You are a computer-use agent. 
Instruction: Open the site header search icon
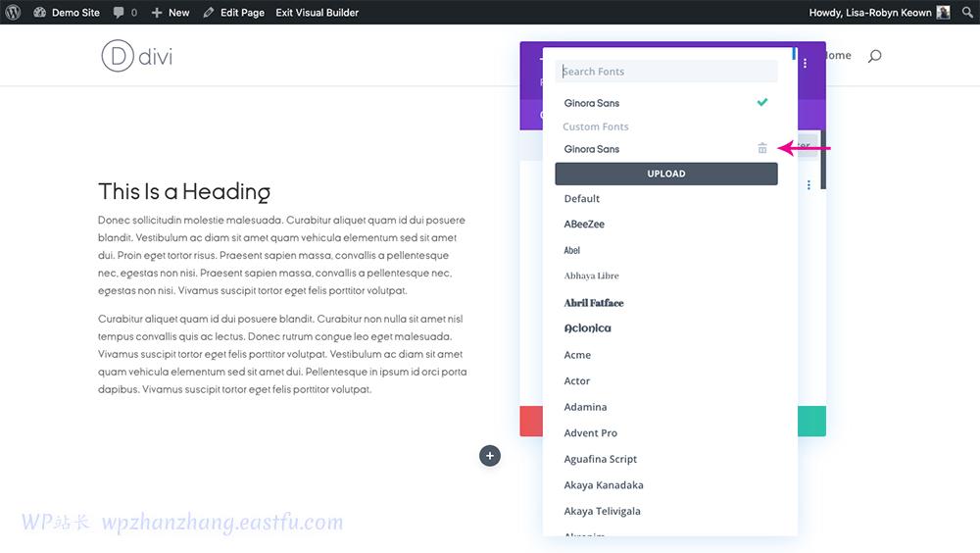874,56
